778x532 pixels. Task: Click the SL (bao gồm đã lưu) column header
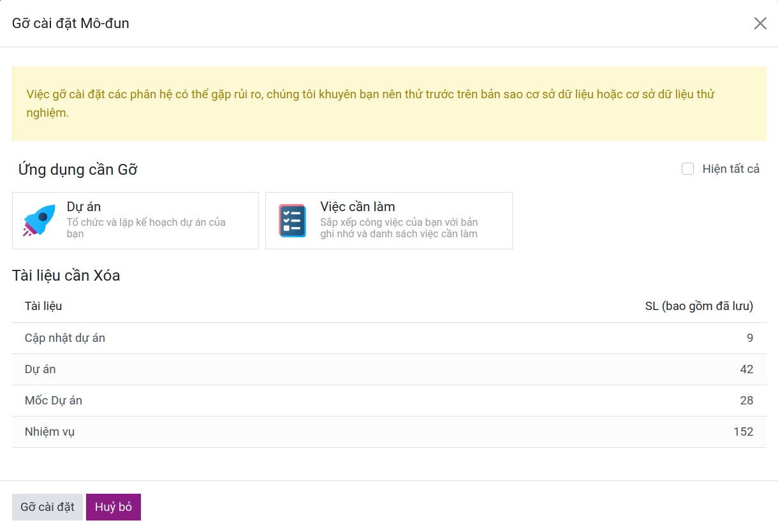[x=699, y=306]
